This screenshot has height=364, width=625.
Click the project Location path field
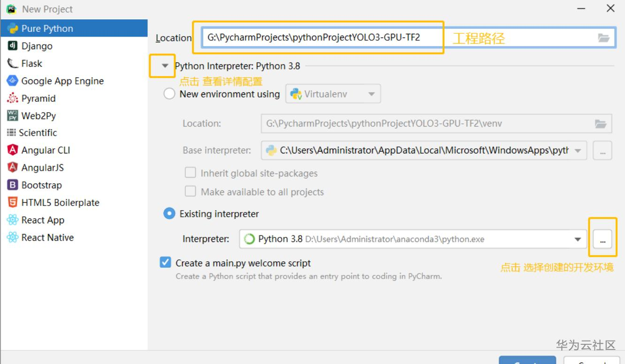point(408,38)
